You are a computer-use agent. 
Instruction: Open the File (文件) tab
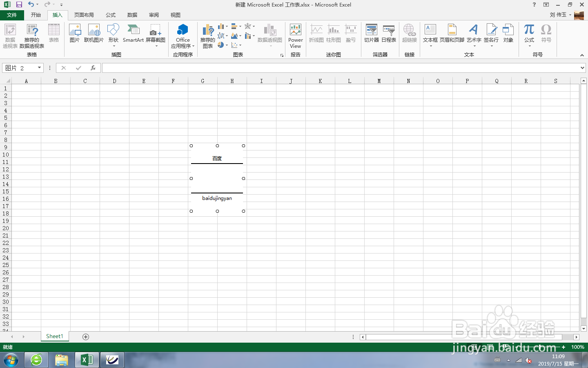pos(12,15)
